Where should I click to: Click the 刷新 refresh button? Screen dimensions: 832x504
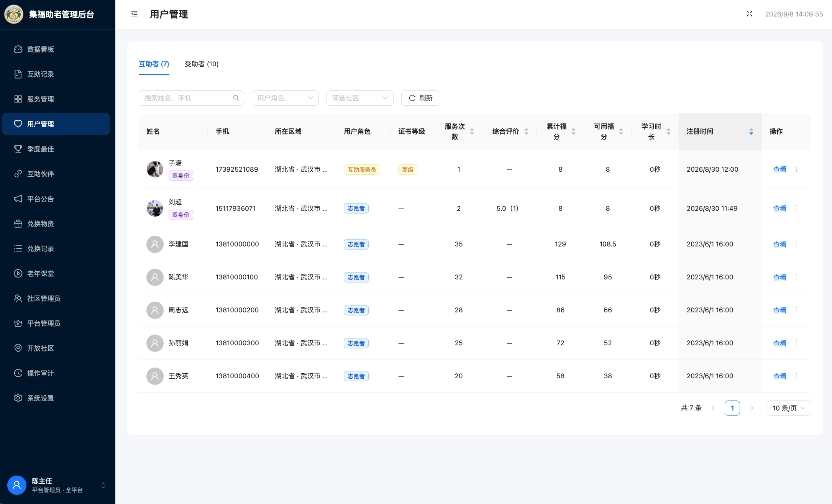click(x=421, y=98)
